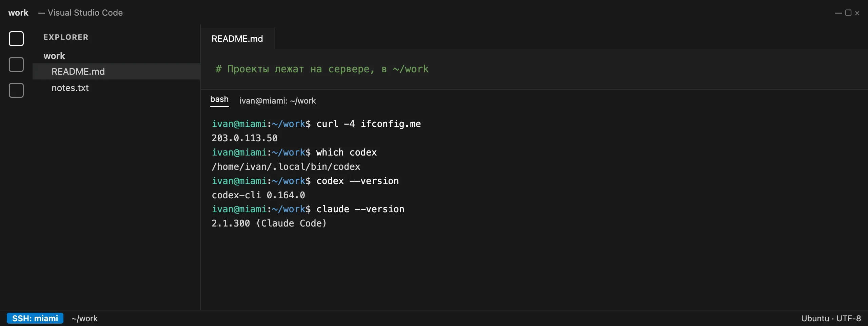Collapse the work folder in Explorer
Viewport: 868px width, 326px height.
tap(54, 56)
